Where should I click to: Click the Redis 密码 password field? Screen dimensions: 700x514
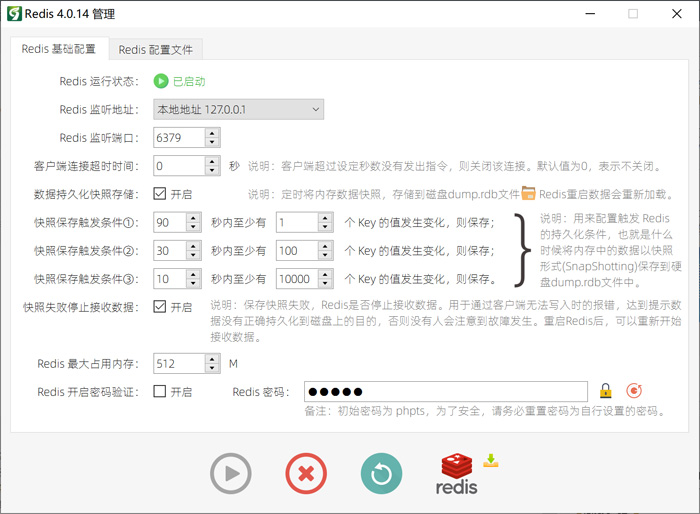point(446,392)
